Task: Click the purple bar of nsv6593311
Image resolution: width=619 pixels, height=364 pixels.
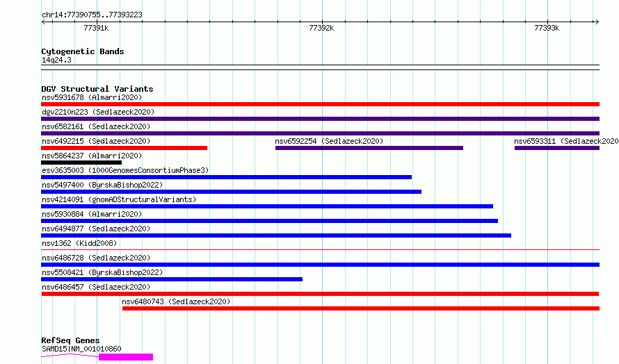Action: tap(557, 148)
